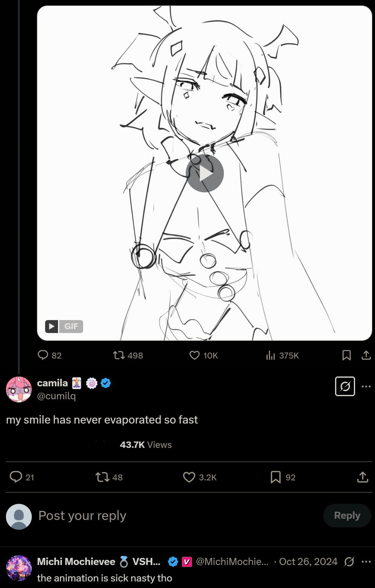Click the Grok icon on camila's post
The width and height of the screenshot is (375, 588).
click(345, 386)
